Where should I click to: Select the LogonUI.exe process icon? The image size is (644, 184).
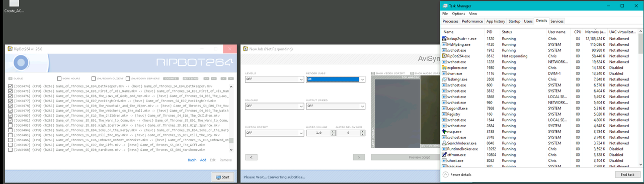[x=444, y=108]
